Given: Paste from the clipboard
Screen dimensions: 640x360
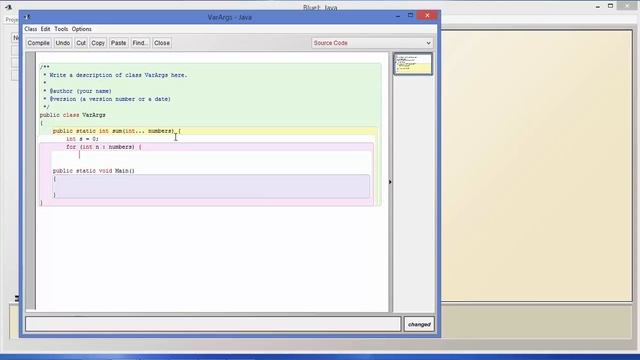Looking at the screenshot, I should (118, 43).
